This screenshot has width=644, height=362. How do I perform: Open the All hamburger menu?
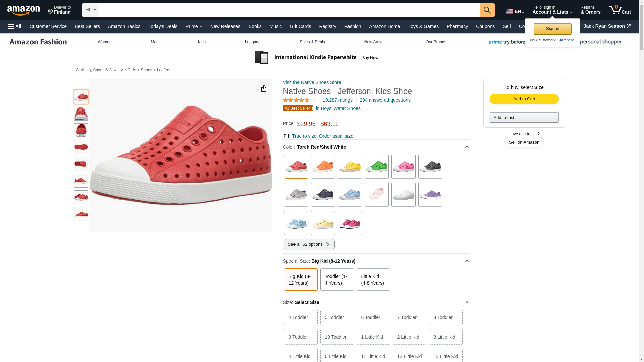click(15, 26)
